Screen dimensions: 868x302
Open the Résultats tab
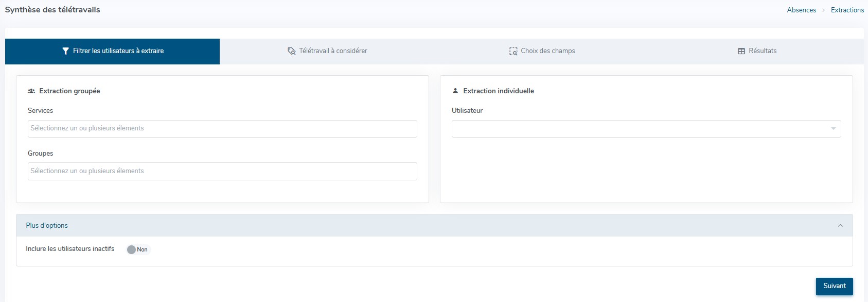click(x=762, y=51)
